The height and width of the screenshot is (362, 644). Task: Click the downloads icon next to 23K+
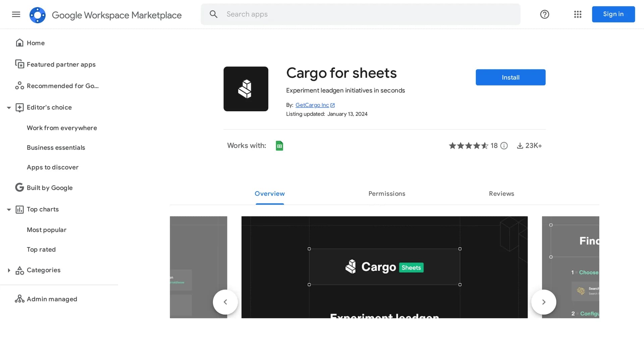pos(520,145)
